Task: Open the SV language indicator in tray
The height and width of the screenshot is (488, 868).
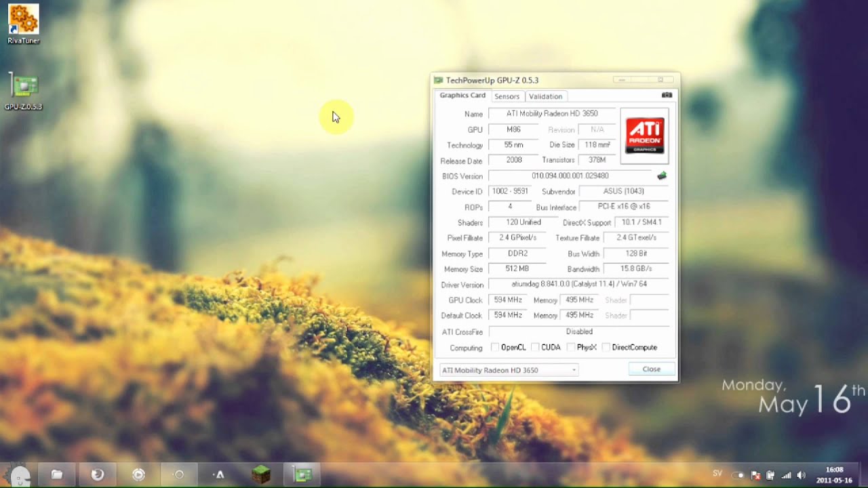Action: pyautogui.click(x=717, y=474)
